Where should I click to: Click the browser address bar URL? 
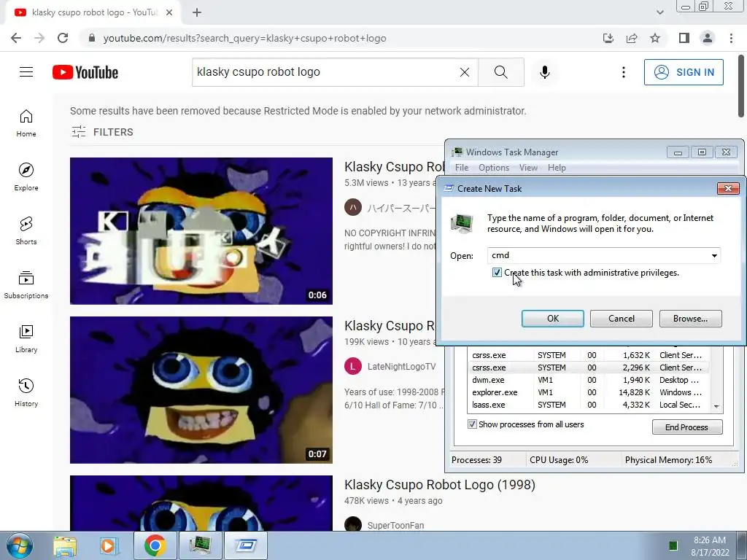[245, 38]
